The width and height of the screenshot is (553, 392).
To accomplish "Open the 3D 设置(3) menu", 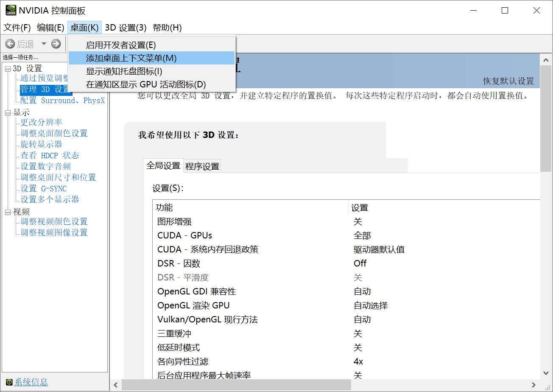I will tap(126, 28).
